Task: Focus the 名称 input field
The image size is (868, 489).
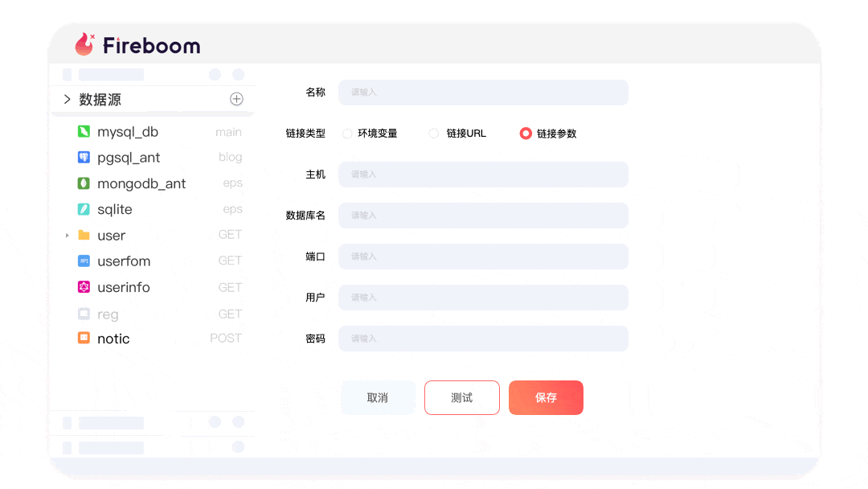Action: point(483,92)
